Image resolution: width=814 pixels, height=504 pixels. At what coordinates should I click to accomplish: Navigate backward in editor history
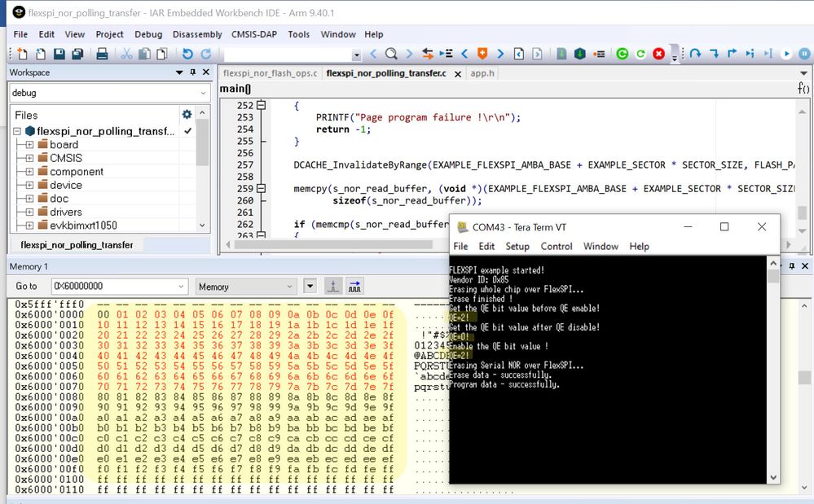(518, 54)
